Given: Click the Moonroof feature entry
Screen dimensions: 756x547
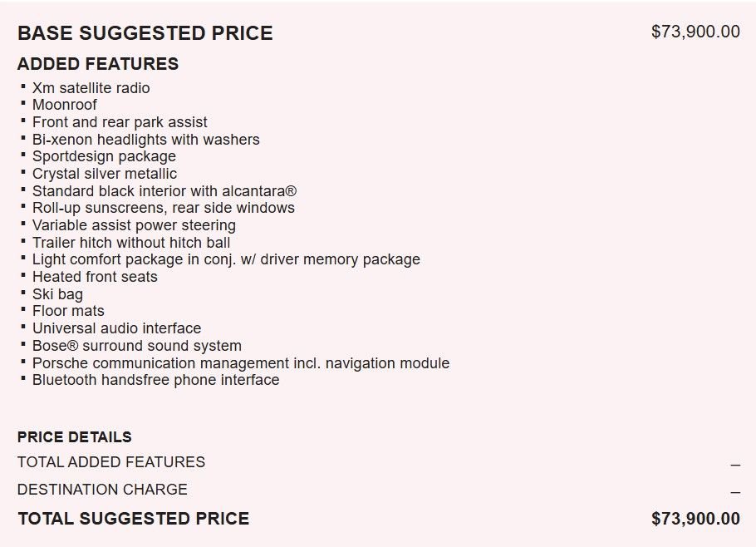Looking at the screenshot, I should 65,105.
